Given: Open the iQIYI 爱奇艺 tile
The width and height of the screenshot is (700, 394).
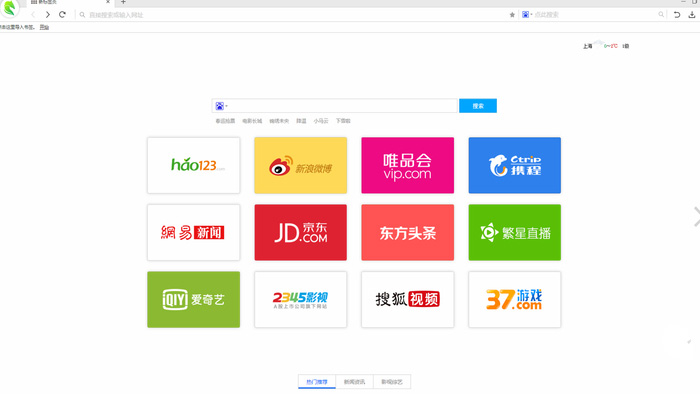Looking at the screenshot, I should click(194, 299).
